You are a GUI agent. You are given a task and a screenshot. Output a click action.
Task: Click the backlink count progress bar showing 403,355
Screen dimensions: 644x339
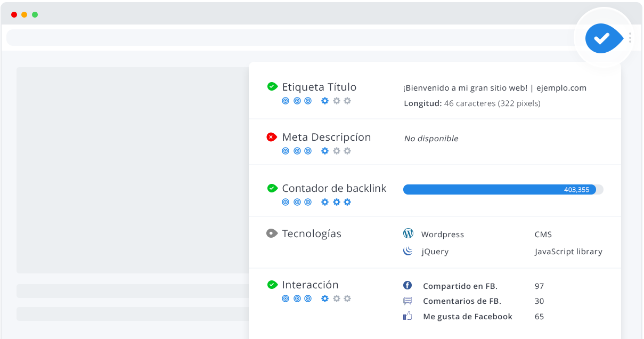[x=501, y=189]
